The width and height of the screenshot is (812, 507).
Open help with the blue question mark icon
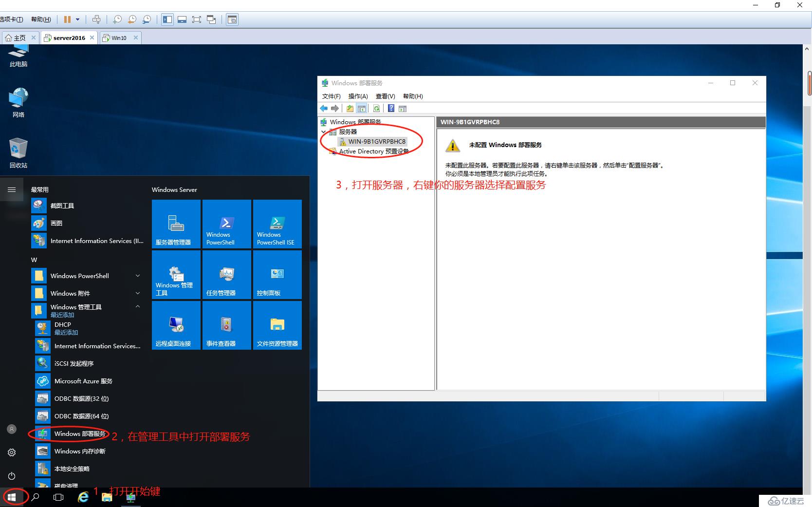391,109
